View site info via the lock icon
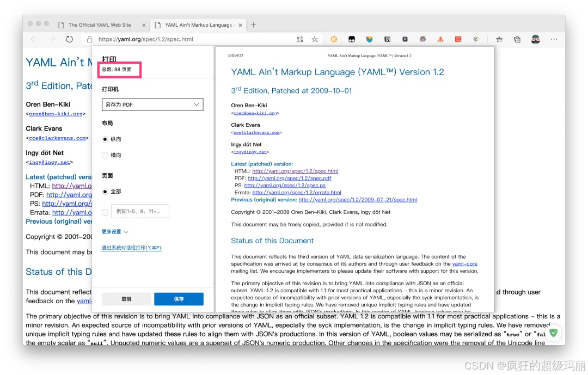Screen dimensions: 588x375 coord(90,39)
